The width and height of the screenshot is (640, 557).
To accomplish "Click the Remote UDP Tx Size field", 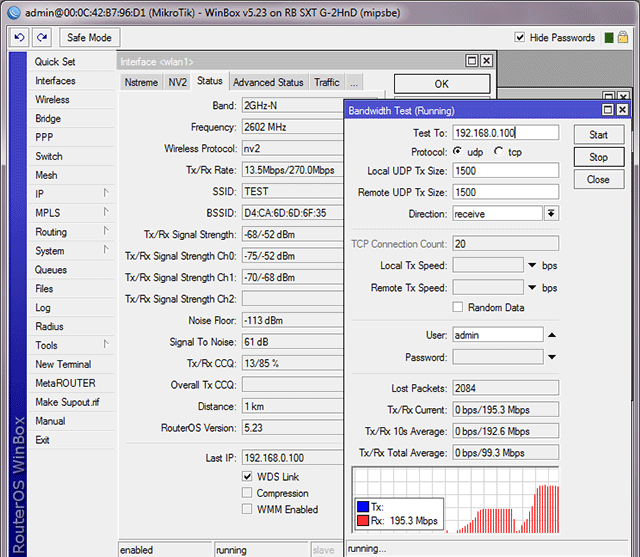I will 505,192.
